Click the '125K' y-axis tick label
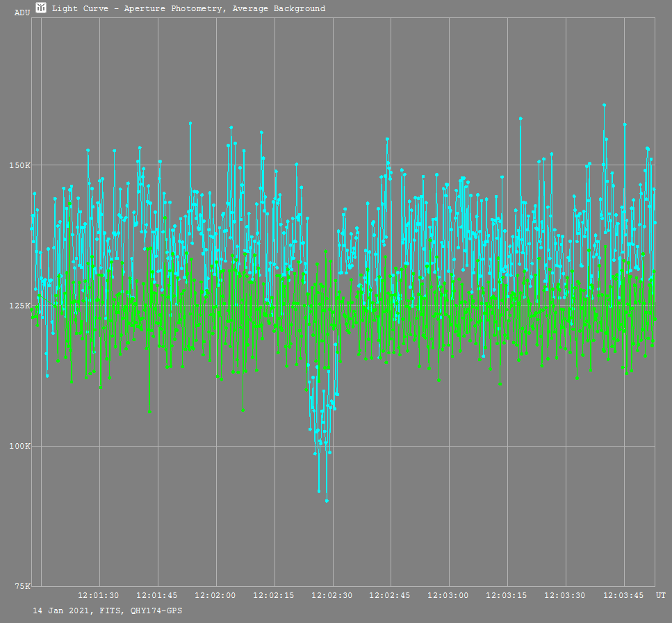 click(x=19, y=306)
